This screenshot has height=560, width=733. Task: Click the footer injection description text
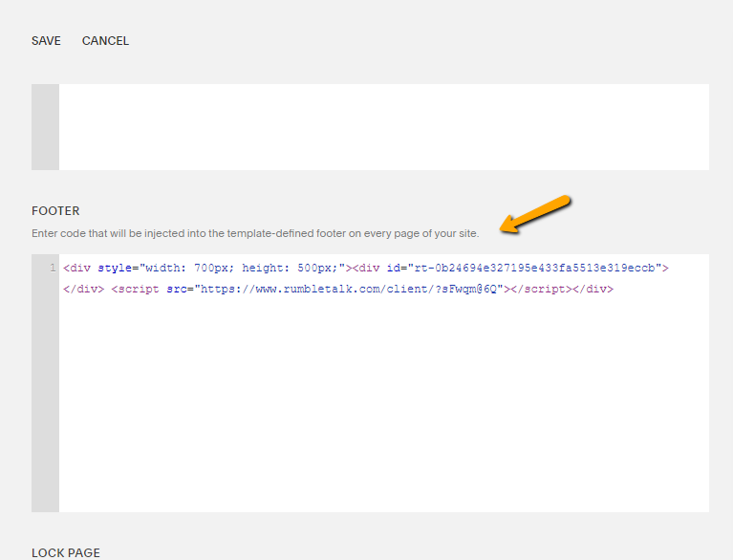coord(255,233)
